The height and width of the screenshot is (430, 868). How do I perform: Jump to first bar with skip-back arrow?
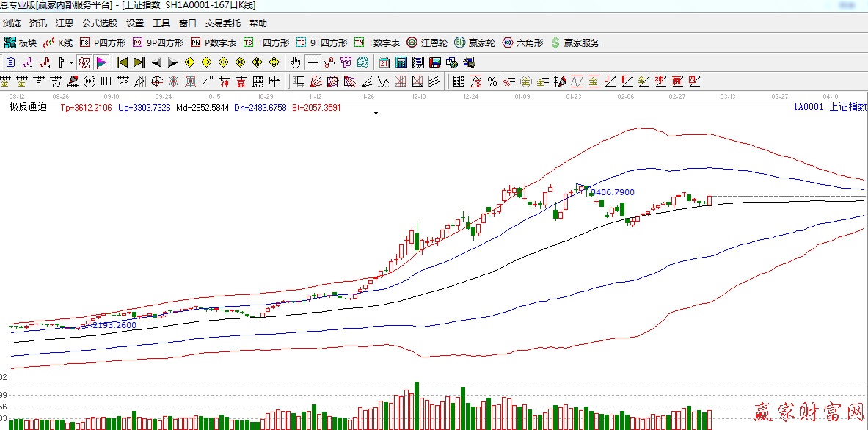[122, 62]
